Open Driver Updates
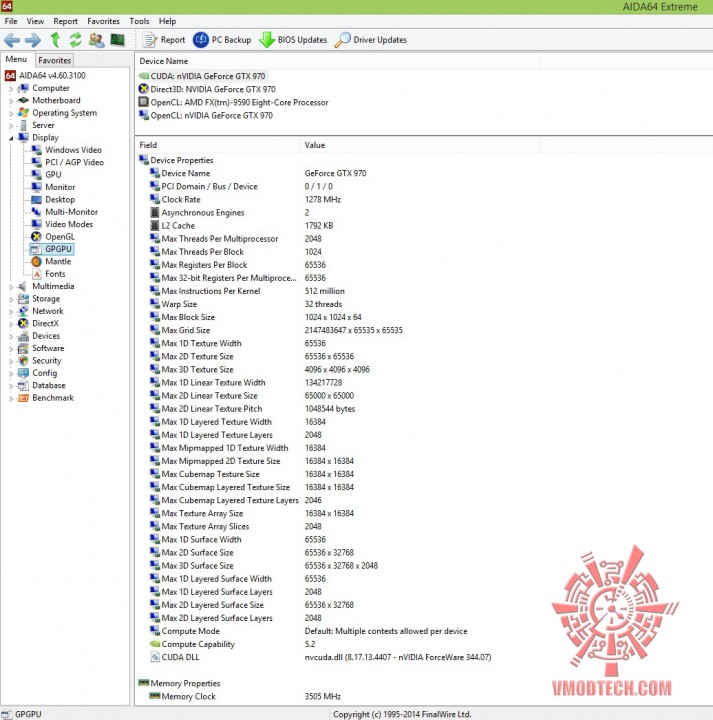713x720 pixels. 371,40
